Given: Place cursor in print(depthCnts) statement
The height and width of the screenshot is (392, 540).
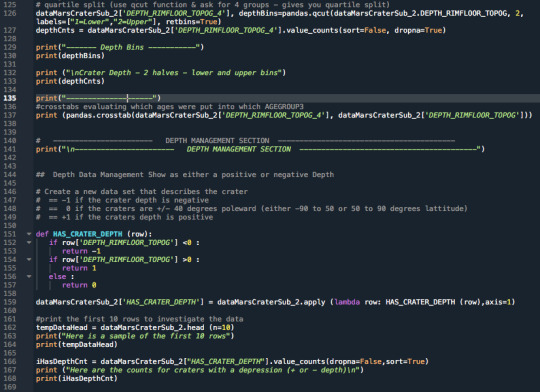Looking at the screenshot, I should pyautogui.click(x=70, y=81).
